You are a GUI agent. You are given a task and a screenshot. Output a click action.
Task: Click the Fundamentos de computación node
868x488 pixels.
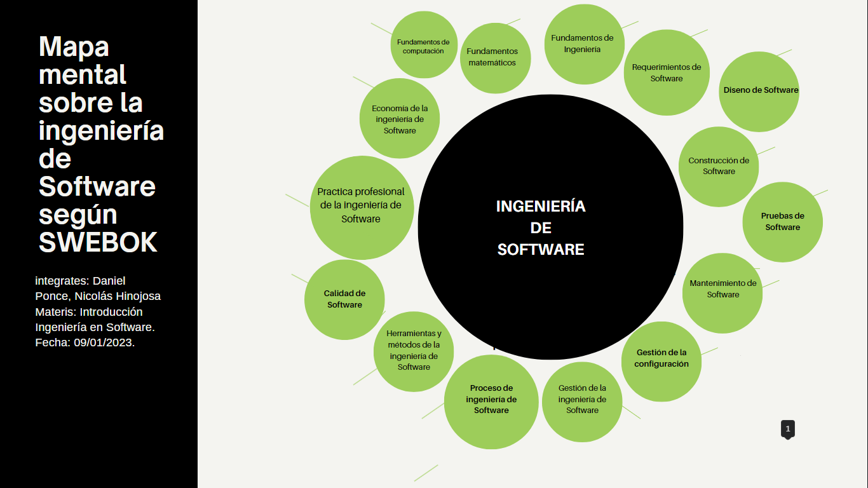[423, 44]
